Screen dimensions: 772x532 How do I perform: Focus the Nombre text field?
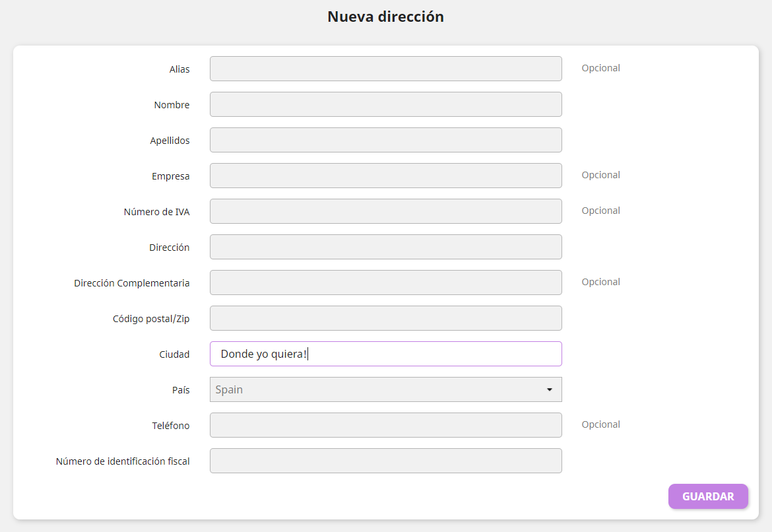point(385,104)
